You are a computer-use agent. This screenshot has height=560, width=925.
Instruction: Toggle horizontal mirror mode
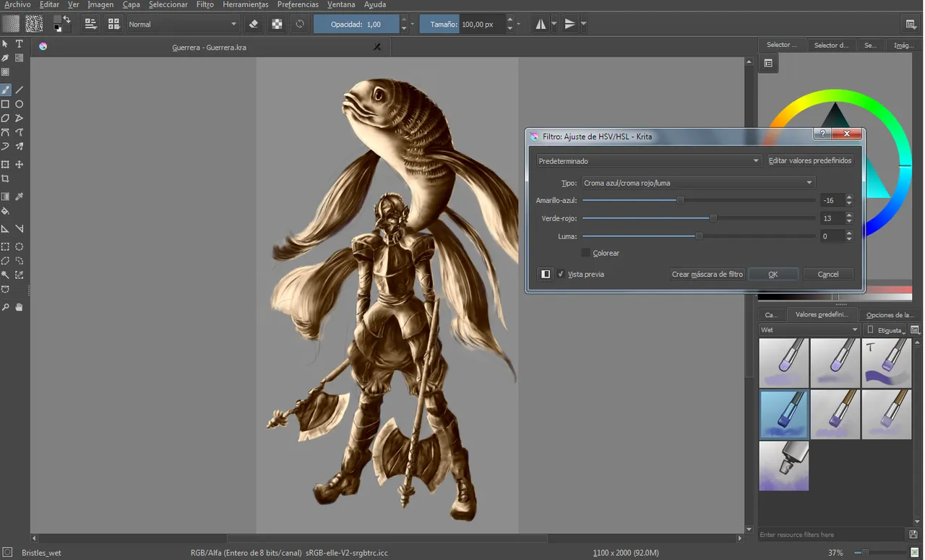[x=541, y=24]
